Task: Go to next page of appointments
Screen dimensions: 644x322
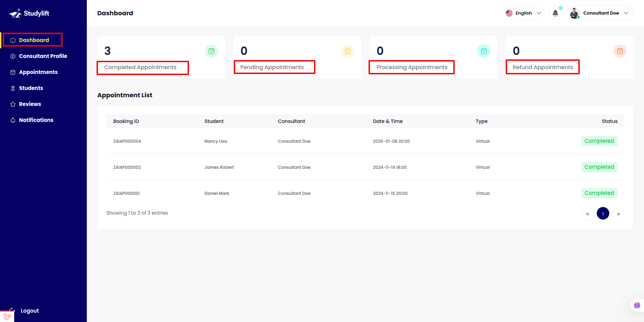Action: pos(618,214)
